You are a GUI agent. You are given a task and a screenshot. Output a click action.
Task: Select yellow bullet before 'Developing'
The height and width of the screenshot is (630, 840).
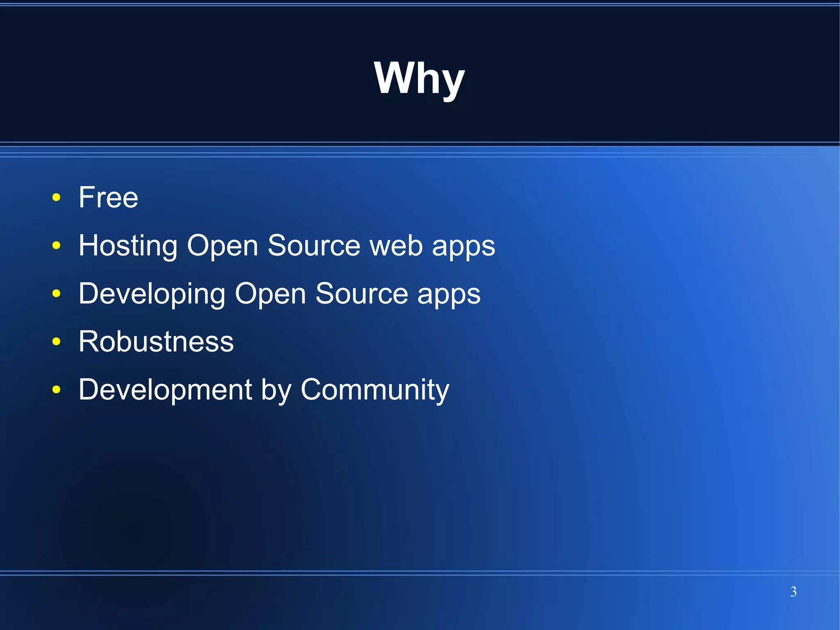(57, 293)
